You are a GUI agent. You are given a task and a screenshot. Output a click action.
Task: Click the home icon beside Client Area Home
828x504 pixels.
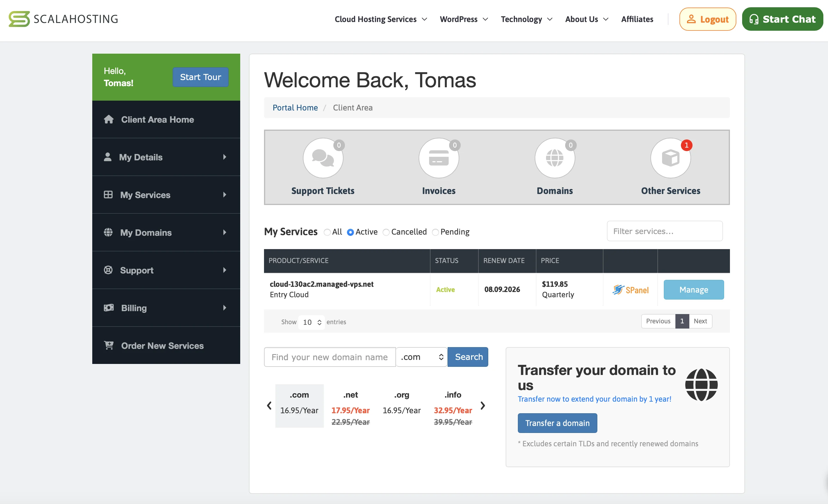pos(109,119)
